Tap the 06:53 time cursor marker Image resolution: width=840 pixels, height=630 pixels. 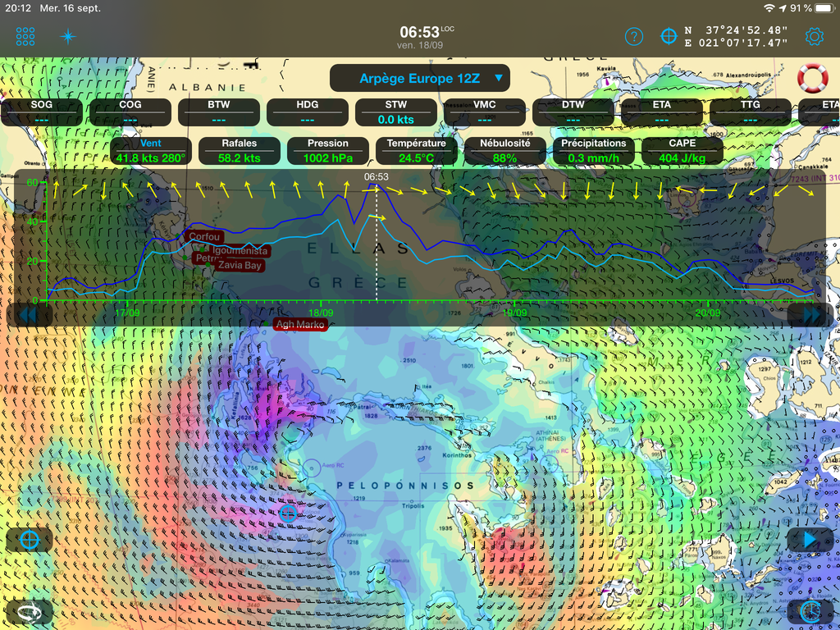pyautogui.click(x=376, y=177)
